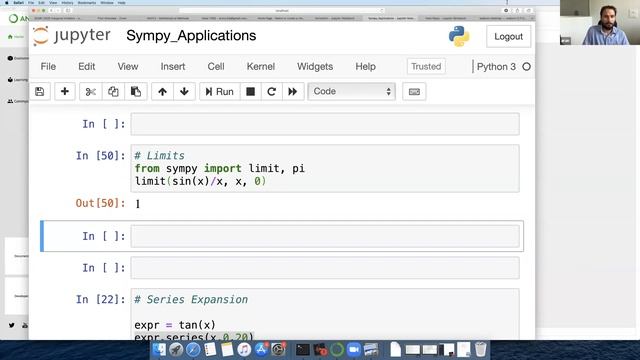Viewport: 640px width, 360px height.
Task: Restart and run all cells fast-forward icon
Action: point(293,91)
